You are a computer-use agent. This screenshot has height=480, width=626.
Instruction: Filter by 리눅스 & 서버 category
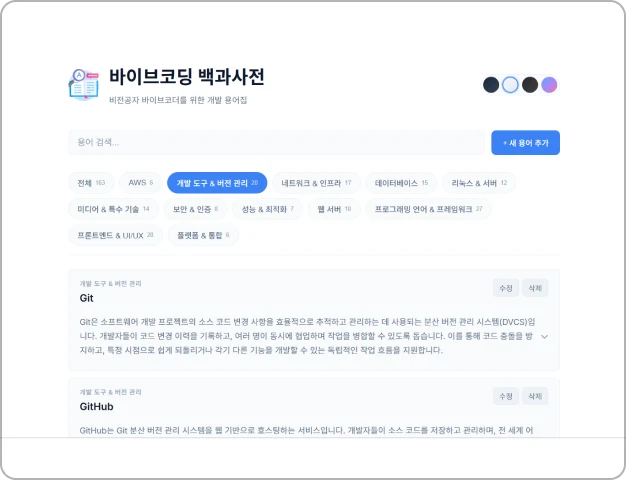click(479, 183)
